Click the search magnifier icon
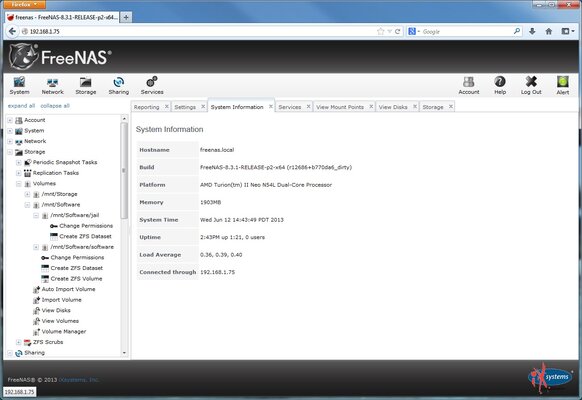The image size is (582, 400). point(517,32)
